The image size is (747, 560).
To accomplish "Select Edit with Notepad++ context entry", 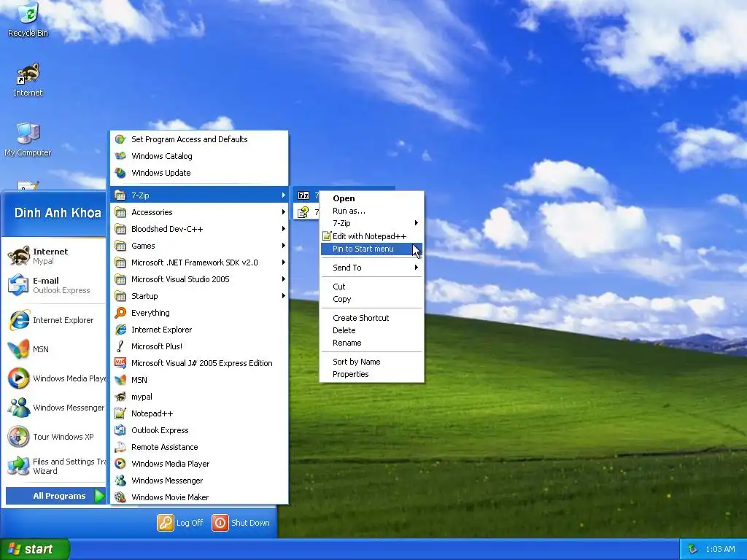I will (371, 236).
